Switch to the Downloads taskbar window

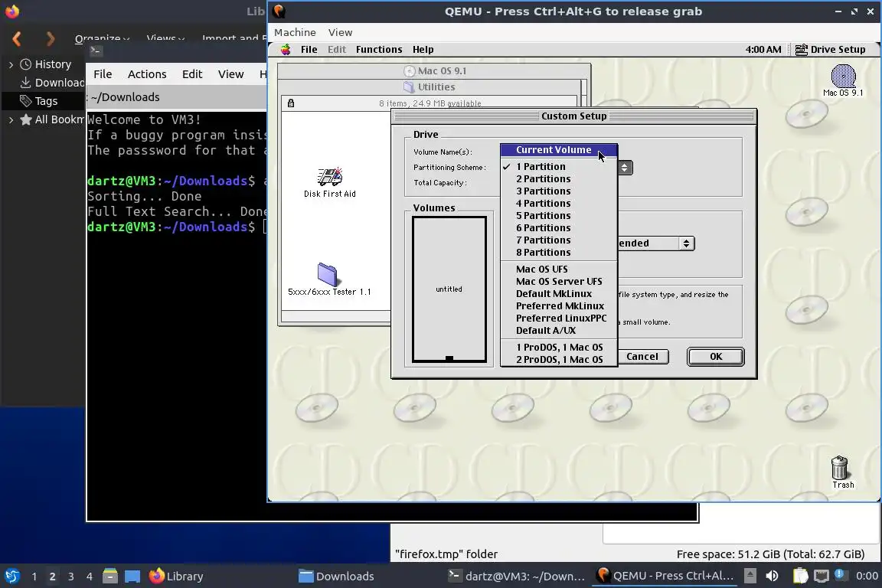coord(336,577)
